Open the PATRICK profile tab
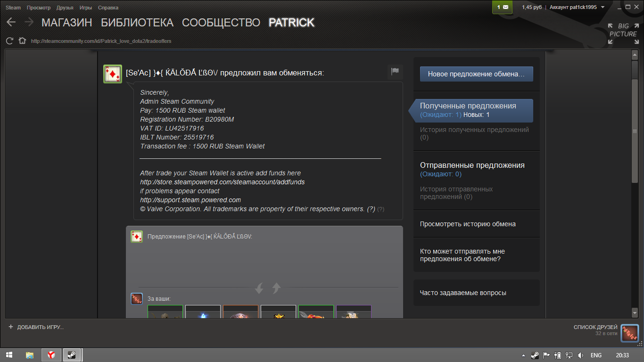The image size is (644, 362). [x=291, y=23]
